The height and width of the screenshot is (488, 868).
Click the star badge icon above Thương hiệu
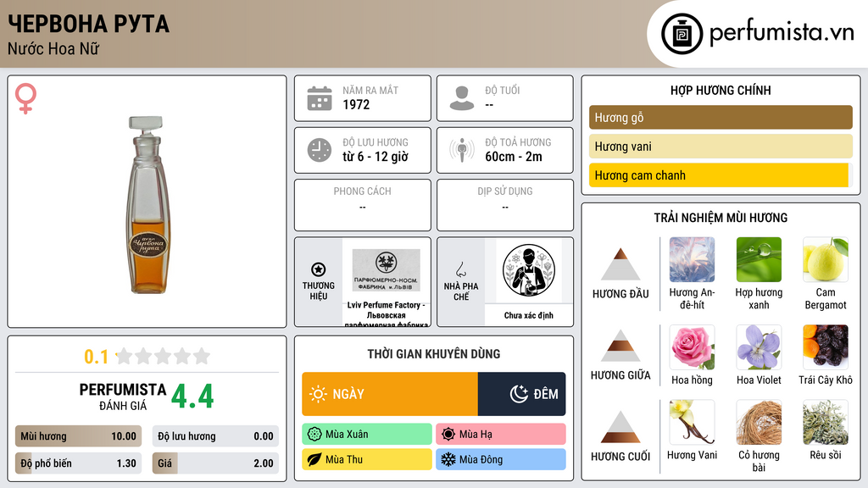(x=319, y=269)
